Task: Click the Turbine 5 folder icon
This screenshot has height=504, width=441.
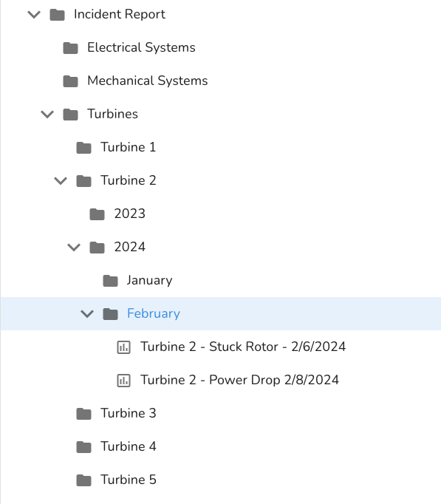Action: 83,480
